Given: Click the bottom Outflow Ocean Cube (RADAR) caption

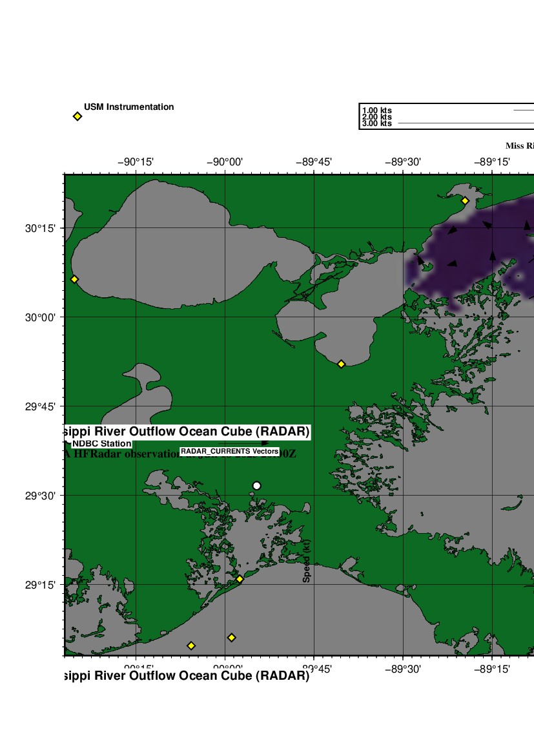Looking at the screenshot, I should 187,676.
